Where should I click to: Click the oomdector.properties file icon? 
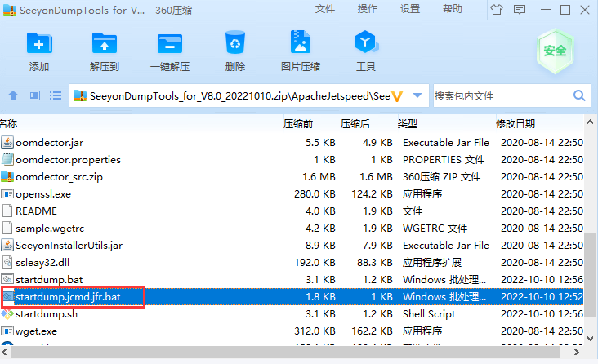tap(7, 159)
